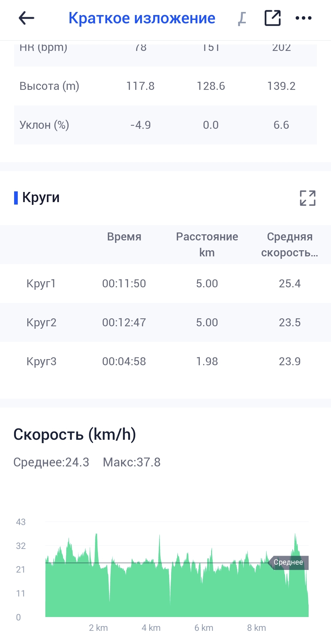Tap the Круг1 lap row label
331x644 pixels.
tap(41, 284)
